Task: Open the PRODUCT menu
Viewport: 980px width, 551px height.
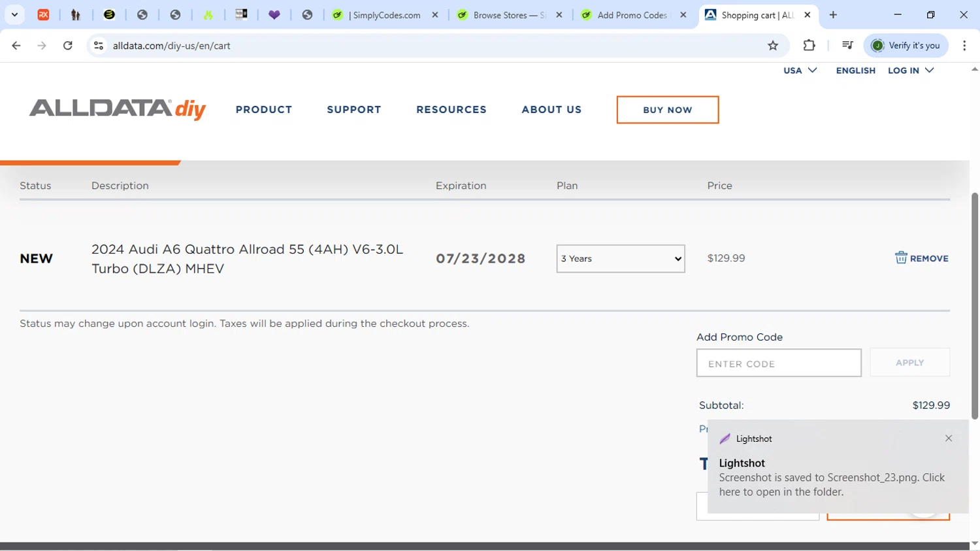Action: tap(264, 110)
